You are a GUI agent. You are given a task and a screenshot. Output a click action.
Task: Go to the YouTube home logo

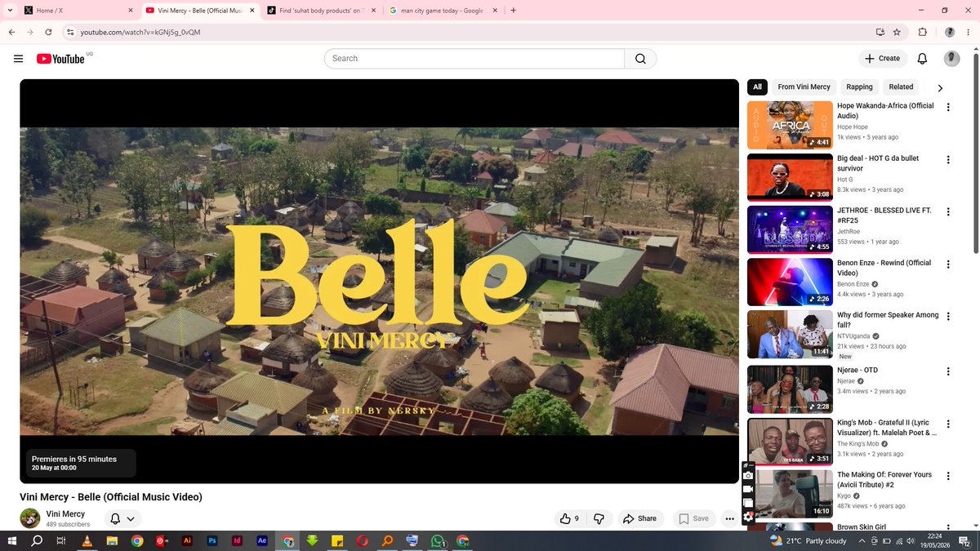click(x=60, y=59)
